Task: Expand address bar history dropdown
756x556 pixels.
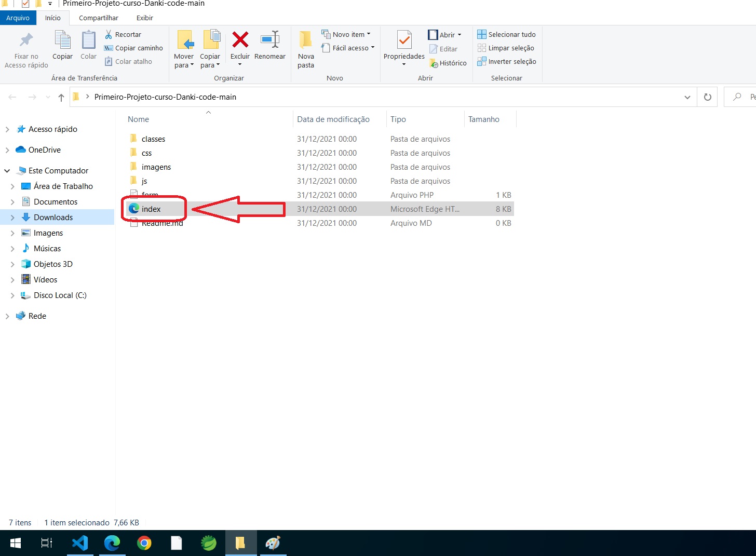Action: pos(687,97)
